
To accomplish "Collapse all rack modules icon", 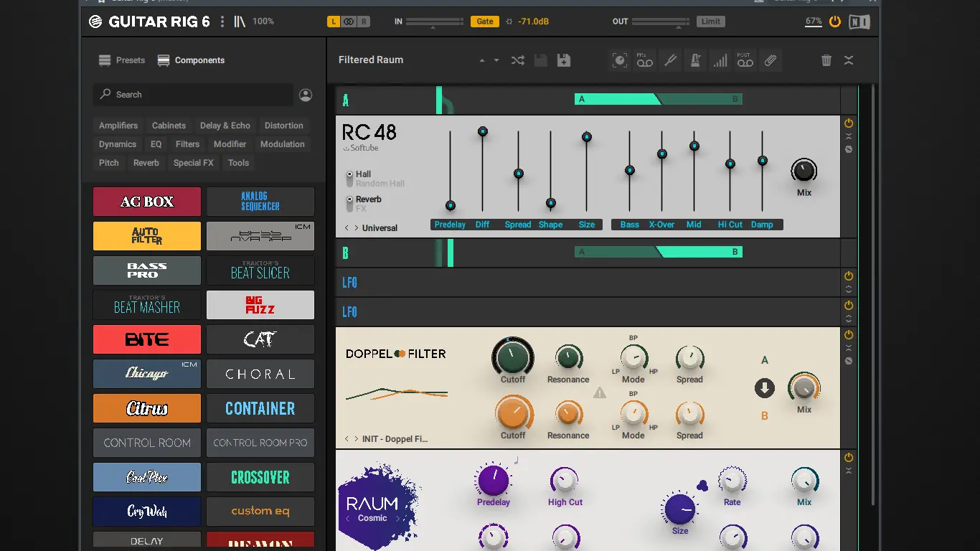I will 849,60.
